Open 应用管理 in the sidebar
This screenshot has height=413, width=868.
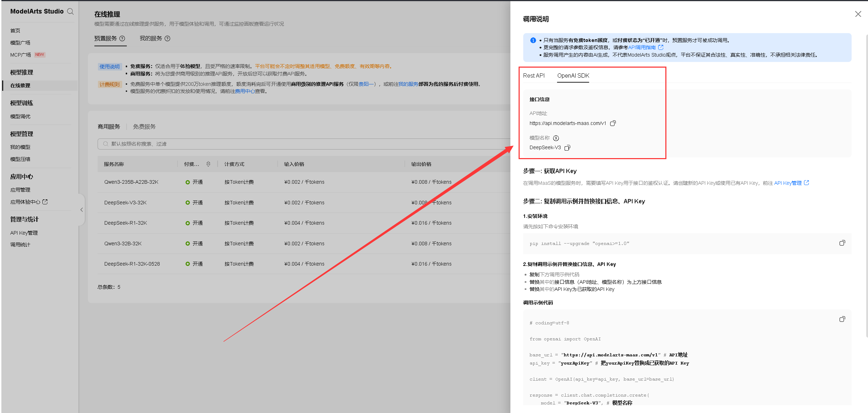[20, 190]
